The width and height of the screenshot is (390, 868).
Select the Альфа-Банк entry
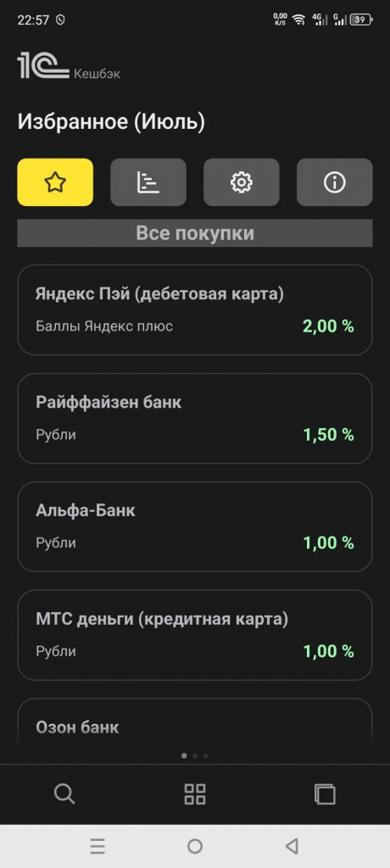195,527
